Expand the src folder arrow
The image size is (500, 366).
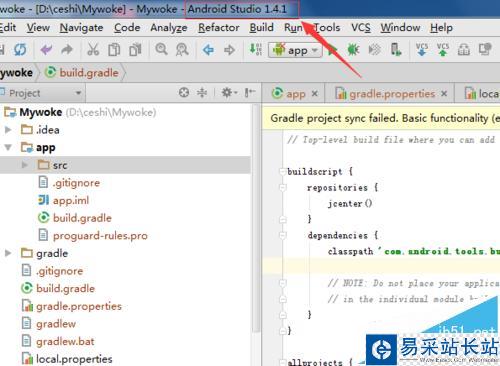(25, 165)
